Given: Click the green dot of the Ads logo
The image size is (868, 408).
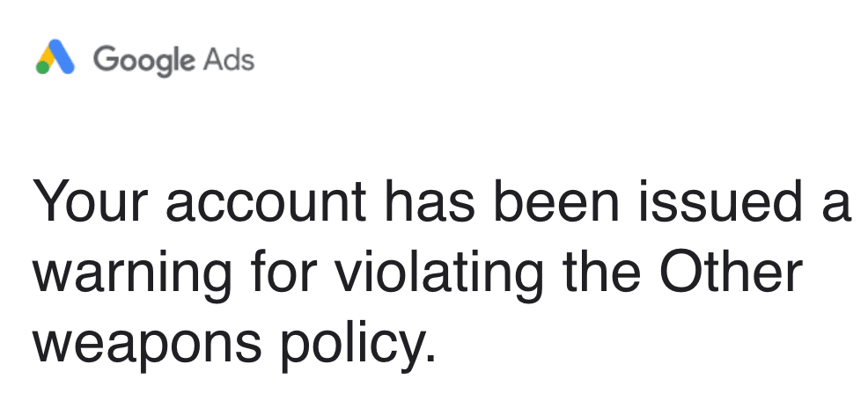Looking at the screenshot, I should tap(43, 69).
